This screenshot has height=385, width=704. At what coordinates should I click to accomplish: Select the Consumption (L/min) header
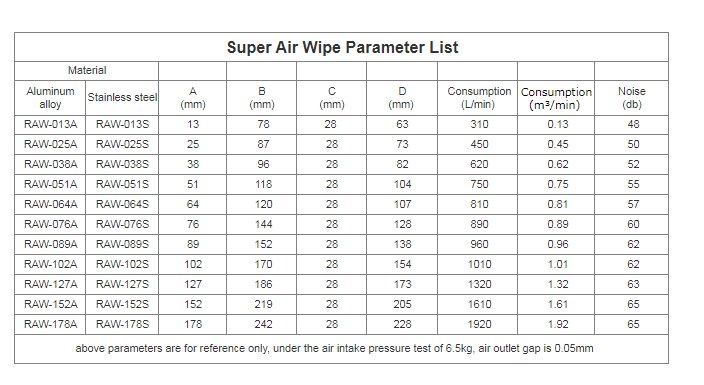tap(479, 97)
